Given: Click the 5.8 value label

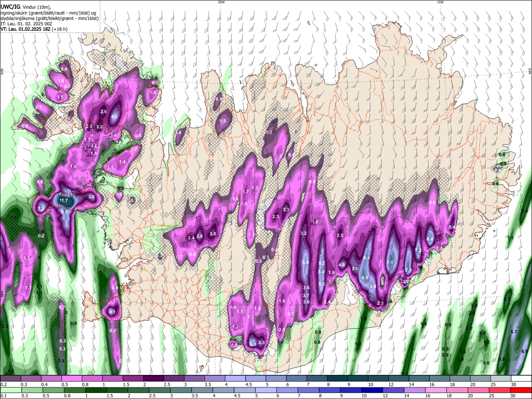Looking at the screenshot, I should pyautogui.click(x=373, y=286).
